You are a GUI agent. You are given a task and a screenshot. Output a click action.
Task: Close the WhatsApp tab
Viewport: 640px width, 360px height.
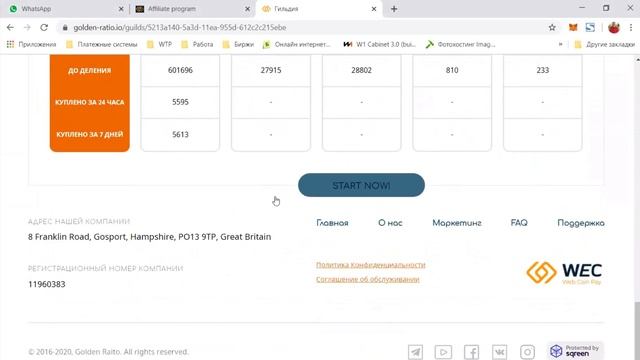(121, 9)
